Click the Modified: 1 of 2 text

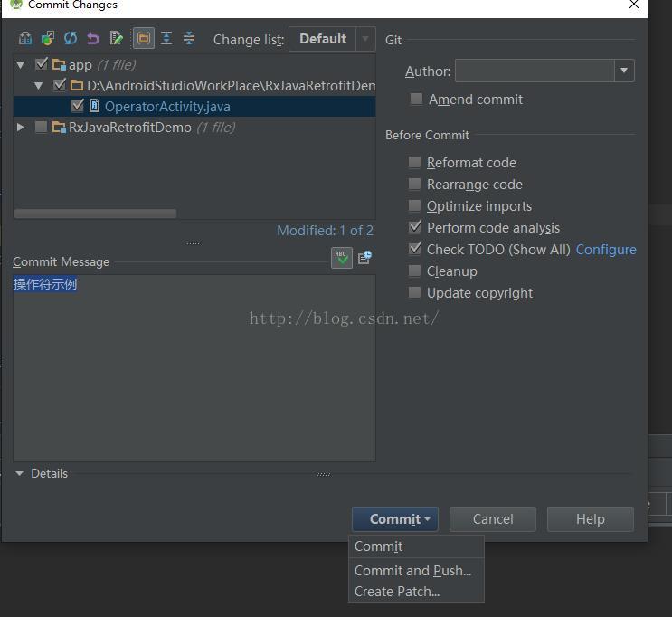[x=325, y=231]
